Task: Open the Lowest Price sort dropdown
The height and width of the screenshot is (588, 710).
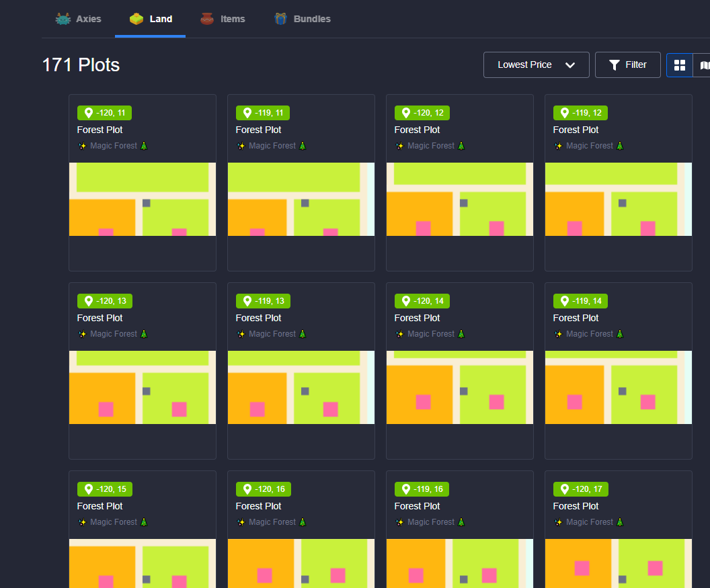Action: [536, 65]
